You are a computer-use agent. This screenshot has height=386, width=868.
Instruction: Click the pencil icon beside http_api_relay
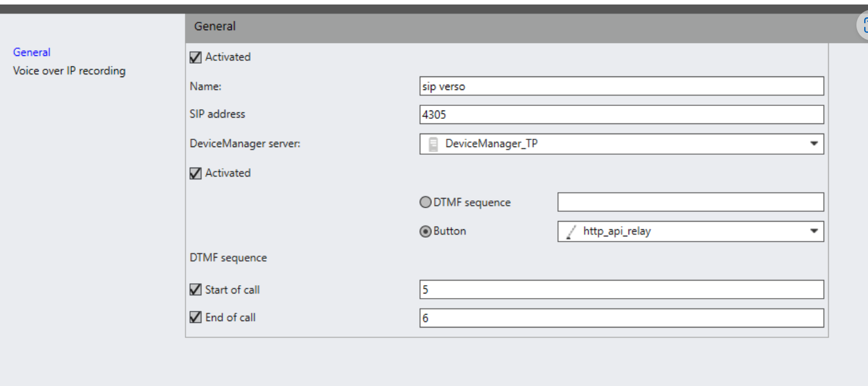click(x=571, y=231)
